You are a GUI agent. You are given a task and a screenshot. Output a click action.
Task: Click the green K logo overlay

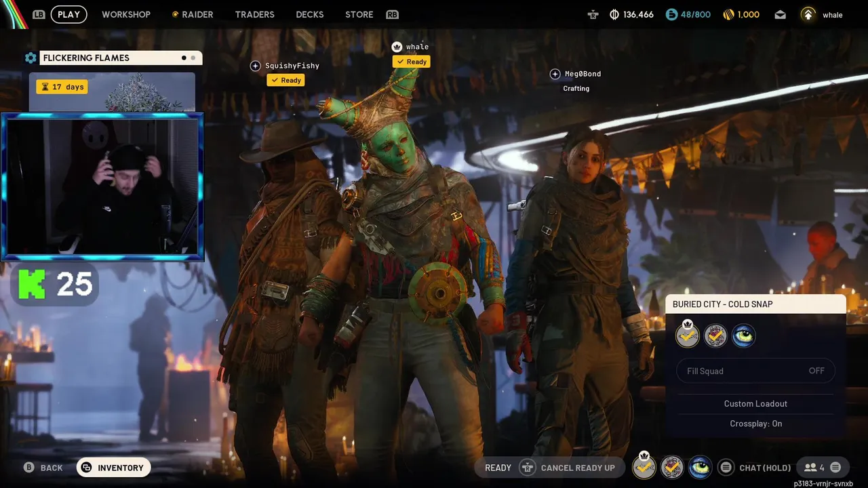pyautogui.click(x=32, y=285)
